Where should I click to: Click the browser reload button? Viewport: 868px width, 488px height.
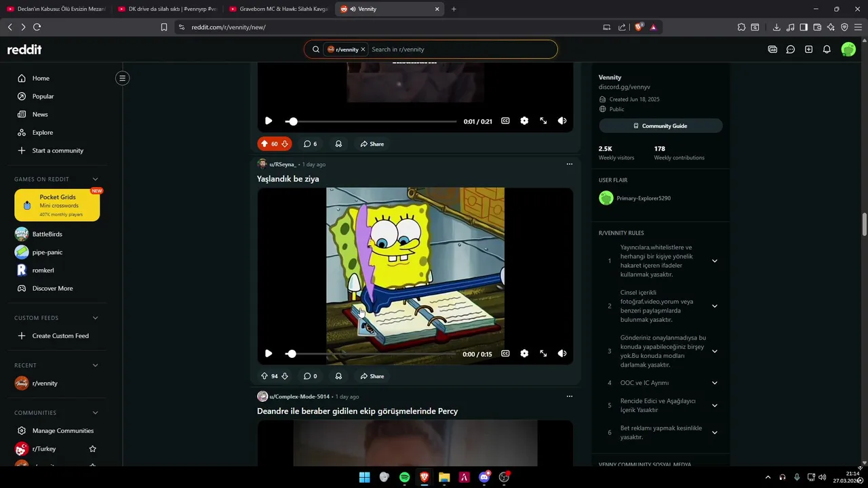coord(37,27)
